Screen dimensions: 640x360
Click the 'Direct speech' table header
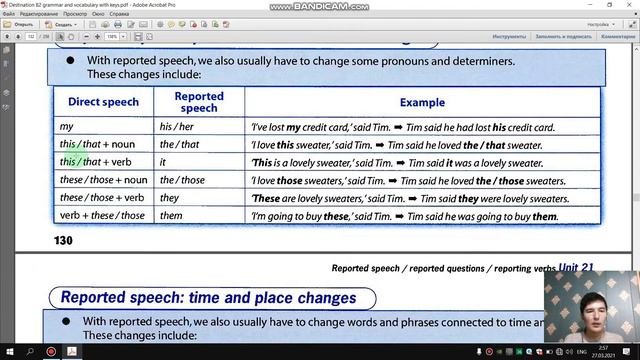[x=103, y=102]
